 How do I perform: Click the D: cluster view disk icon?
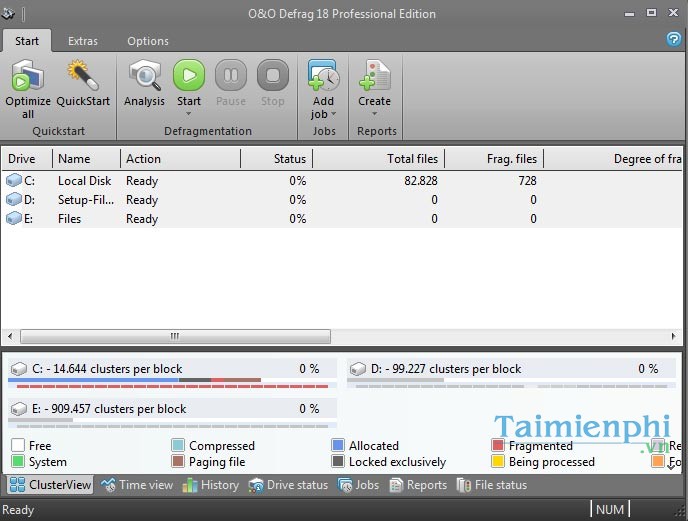(358, 369)
